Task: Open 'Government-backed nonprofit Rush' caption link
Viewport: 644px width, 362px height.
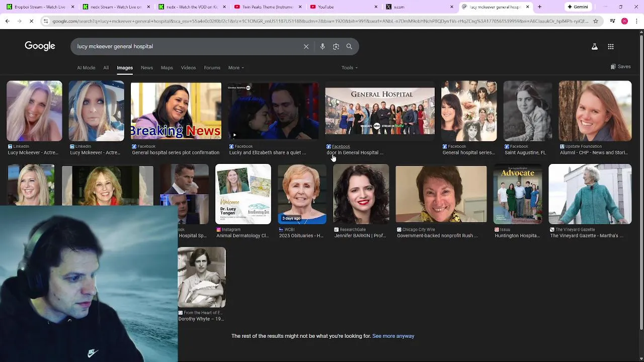Action: pyautogui.click(x=438, y=236)
